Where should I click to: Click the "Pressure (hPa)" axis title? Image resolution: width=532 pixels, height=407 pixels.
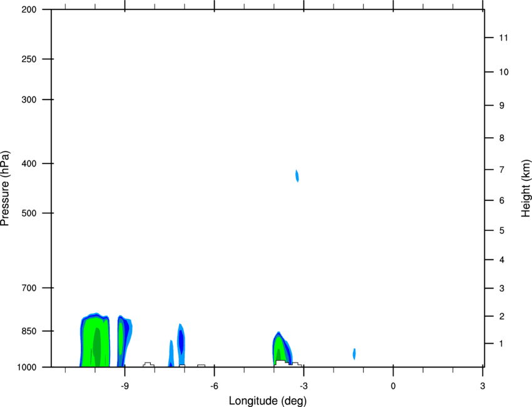coord(5,188)
